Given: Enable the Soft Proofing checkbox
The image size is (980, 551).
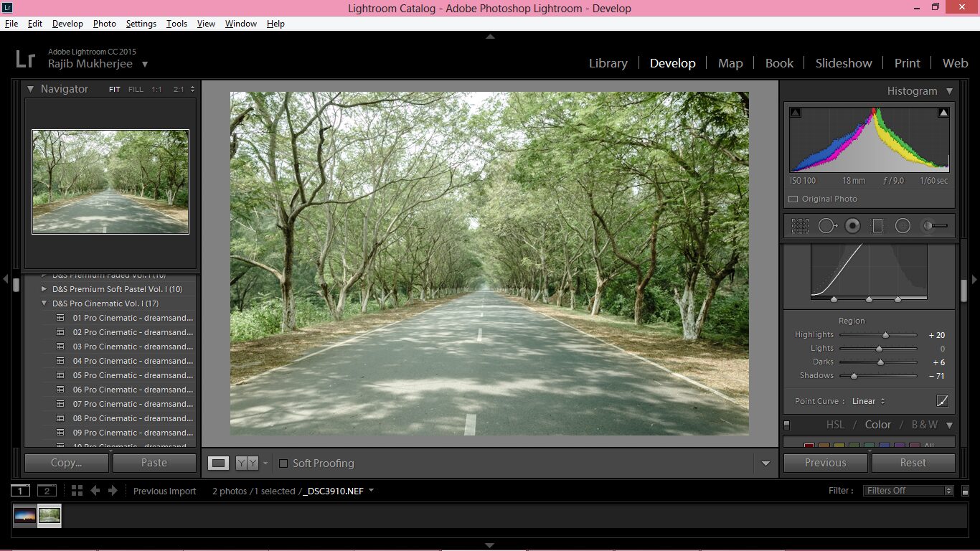Looking at the screenshot, I should [283, 463].
